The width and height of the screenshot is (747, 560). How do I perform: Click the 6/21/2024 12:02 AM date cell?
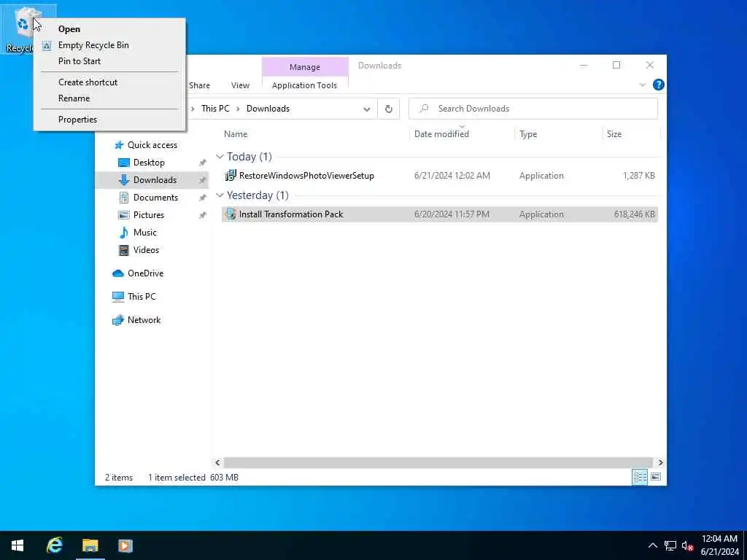(452, 176)
